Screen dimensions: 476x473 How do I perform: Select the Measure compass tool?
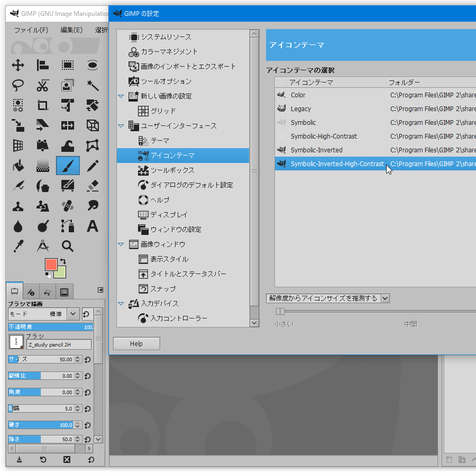(42, 246)
